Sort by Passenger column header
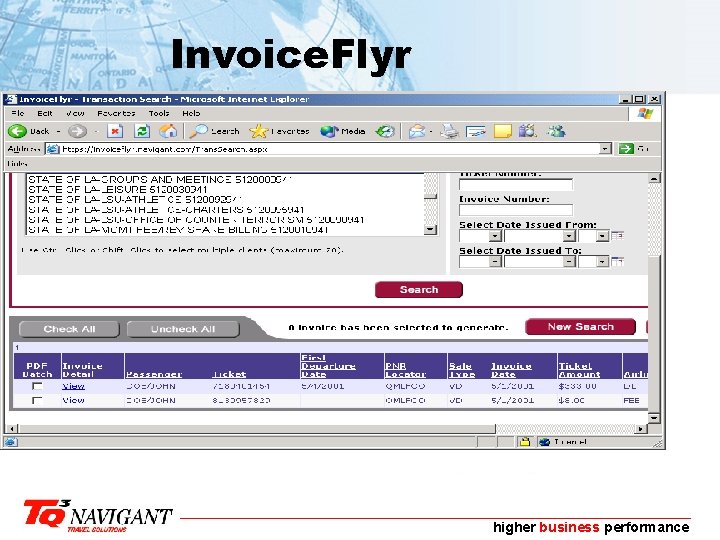 click(154, 374)
